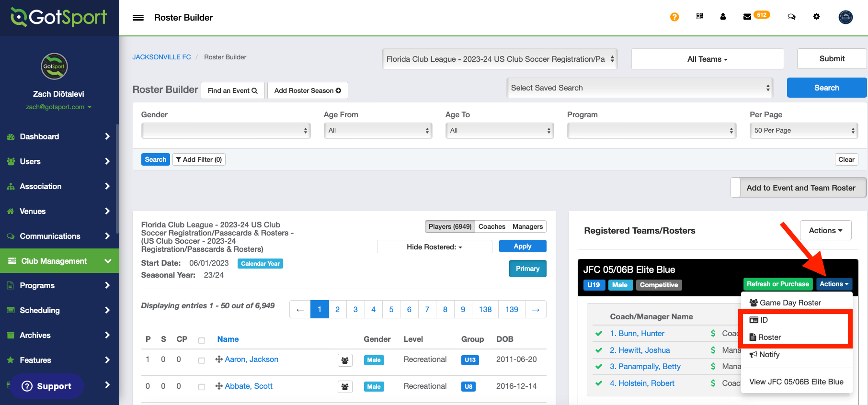Click team icon button for Aaron, Jackson
Image resolution: width=868 pixels, height=405 pixels.
(345, 360)
